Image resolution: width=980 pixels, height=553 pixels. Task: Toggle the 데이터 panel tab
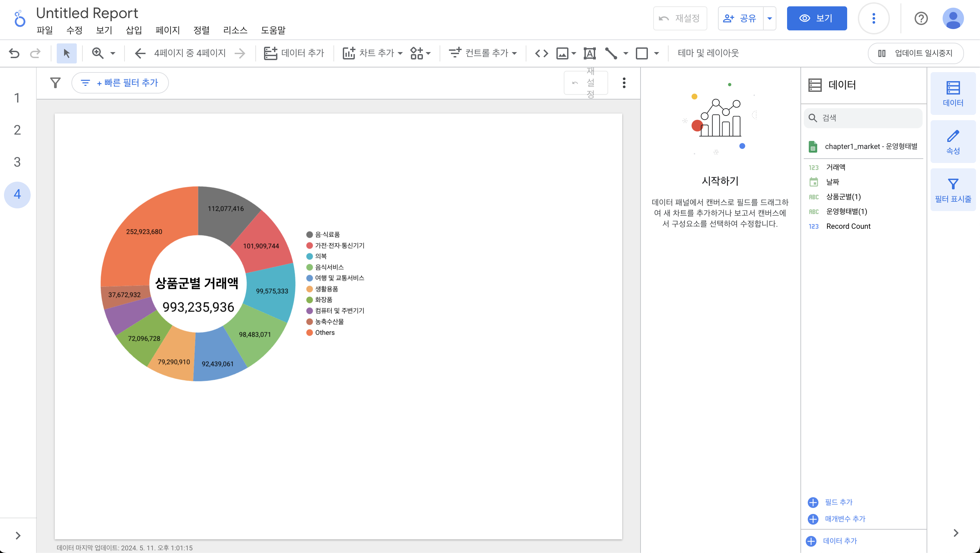click(x=953, y=94)
